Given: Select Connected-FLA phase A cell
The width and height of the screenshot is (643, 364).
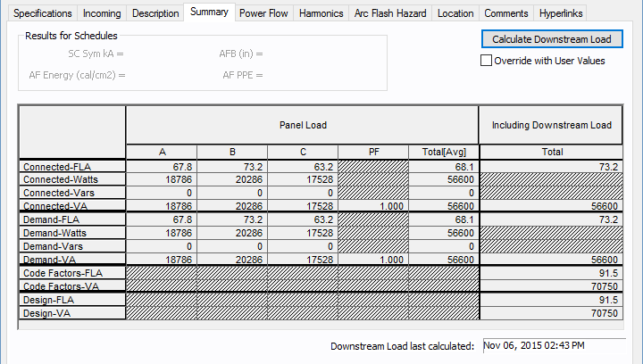Looking at the screenshot, I should 161,167.
